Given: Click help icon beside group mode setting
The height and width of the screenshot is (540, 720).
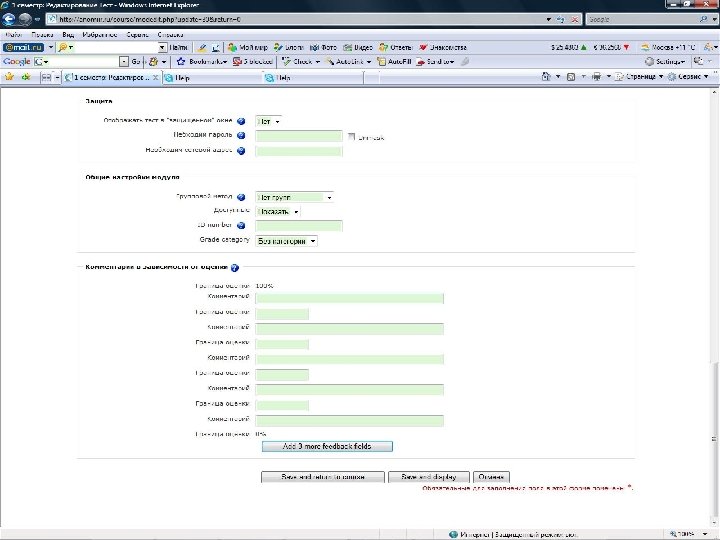Looking at the screenshot, I should [241, 197].
